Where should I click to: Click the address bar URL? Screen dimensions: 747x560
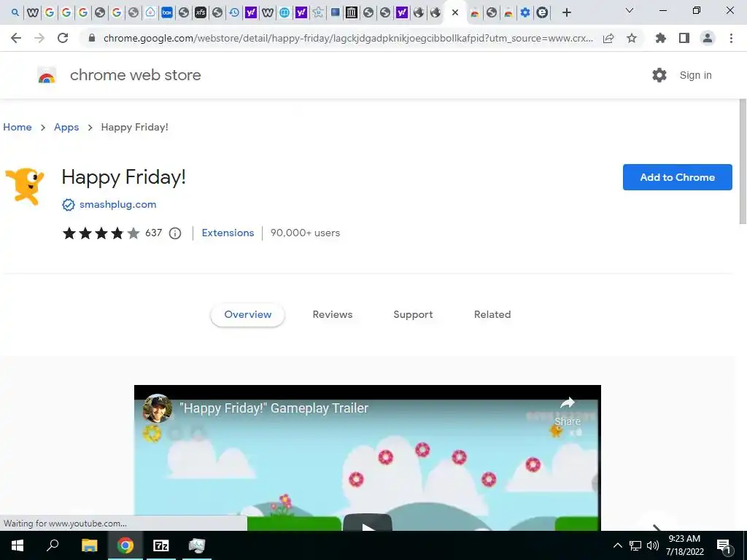pyautogui.click(x=348, y=38)
